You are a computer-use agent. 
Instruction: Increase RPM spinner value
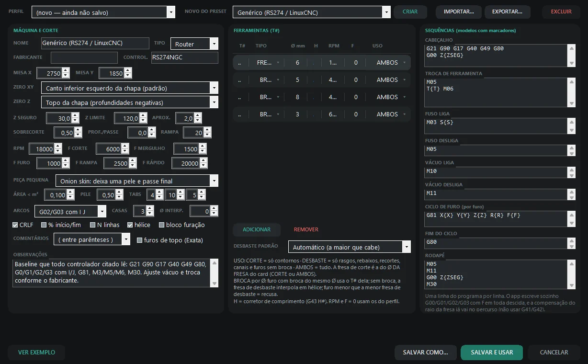(58, 146)
